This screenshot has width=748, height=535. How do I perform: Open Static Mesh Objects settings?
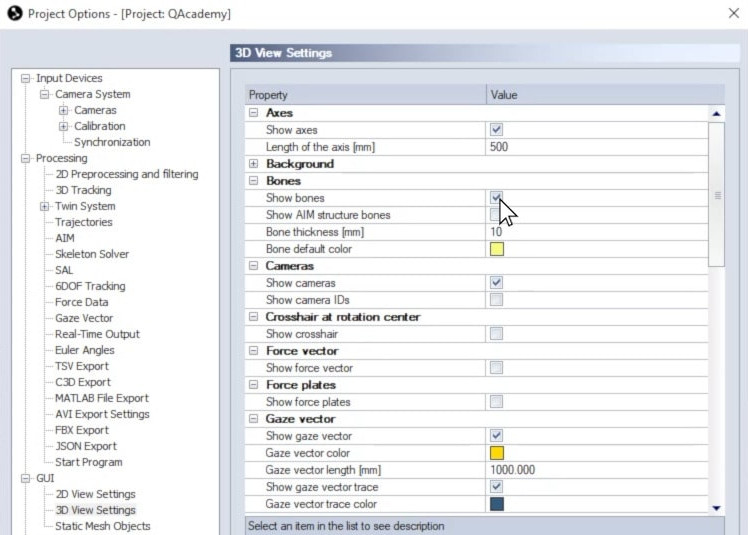tap(103, 526)
